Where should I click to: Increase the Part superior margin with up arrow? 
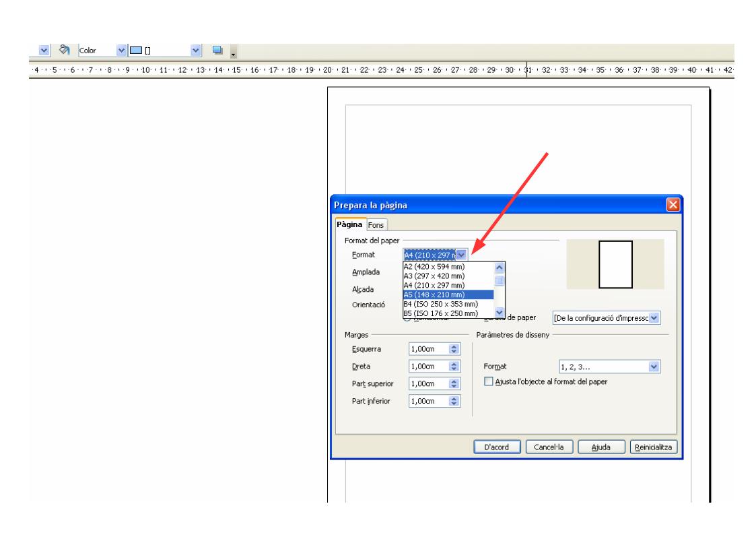click(454, 381)
